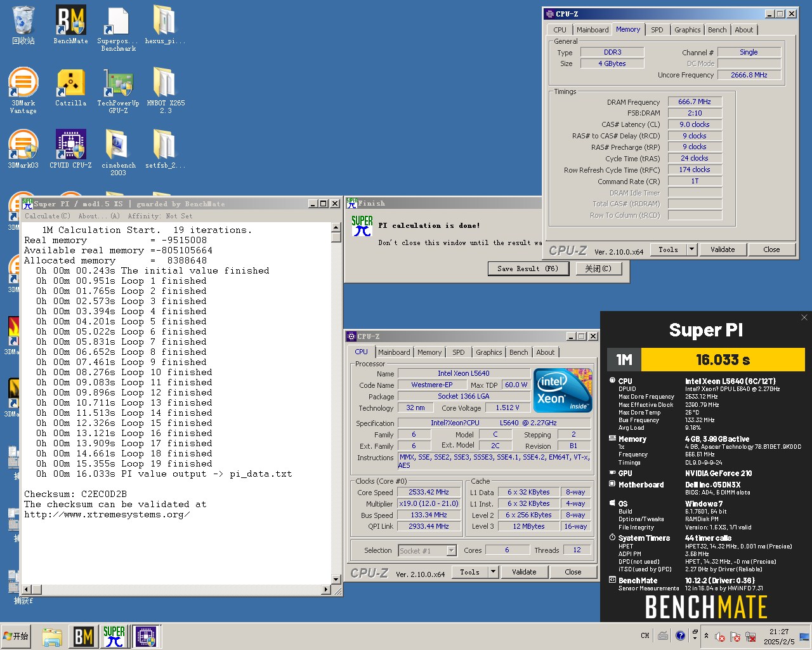Click the 16.033 s result in the BenchMate panel
This screenshot has height=650, width=812.
coord(723,360)
